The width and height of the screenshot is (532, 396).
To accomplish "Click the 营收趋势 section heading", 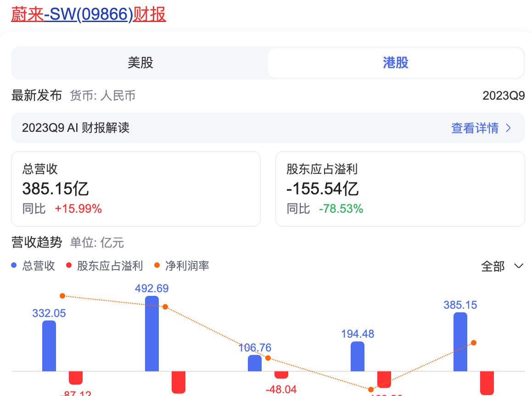I will tap(37, 243).
